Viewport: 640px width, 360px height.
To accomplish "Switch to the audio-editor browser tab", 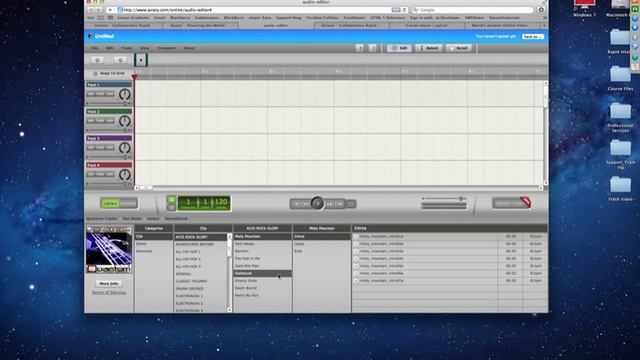I will click(276, 25).
